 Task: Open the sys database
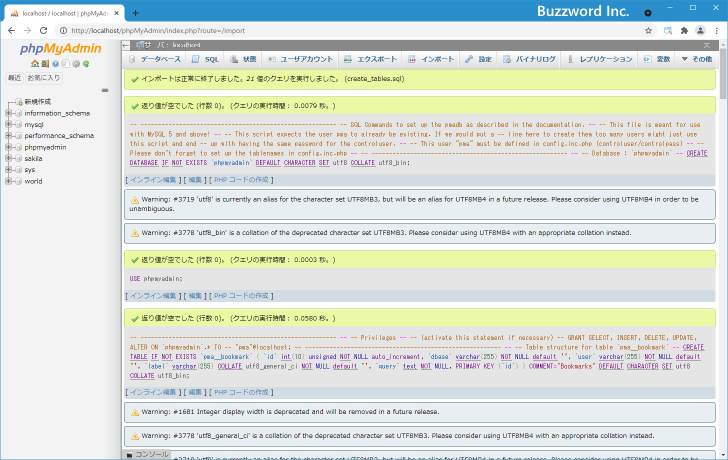[x=30, y=170]
